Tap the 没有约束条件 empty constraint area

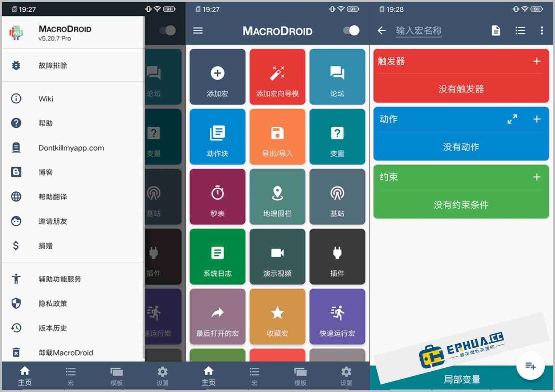(461, 205)
